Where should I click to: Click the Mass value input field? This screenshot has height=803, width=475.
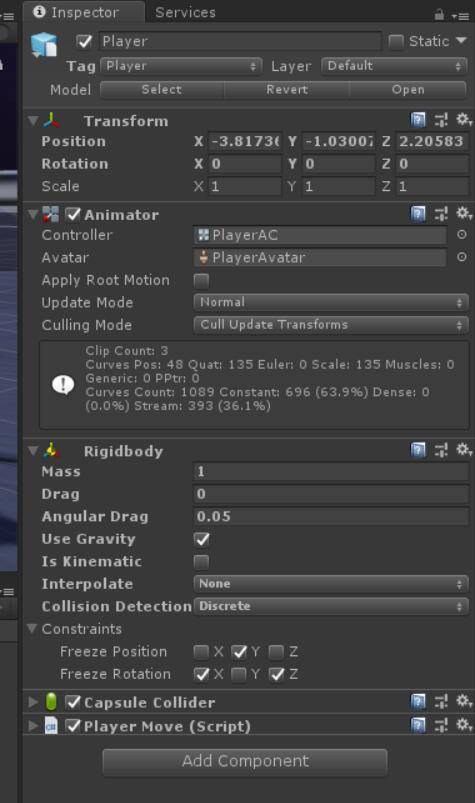coord(331,472)
